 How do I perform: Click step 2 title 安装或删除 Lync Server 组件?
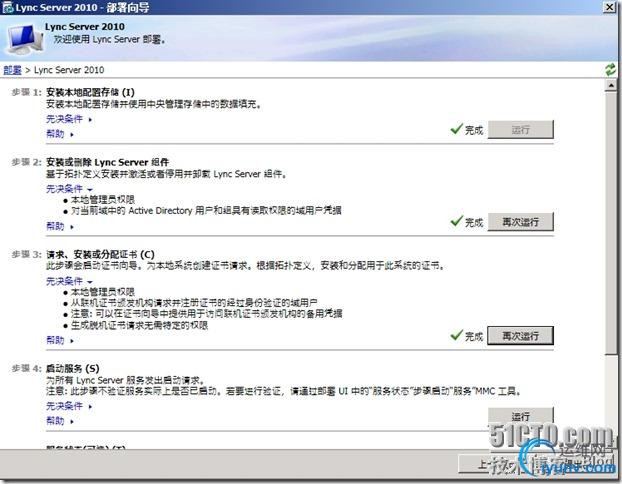click(x=108, y=162)
